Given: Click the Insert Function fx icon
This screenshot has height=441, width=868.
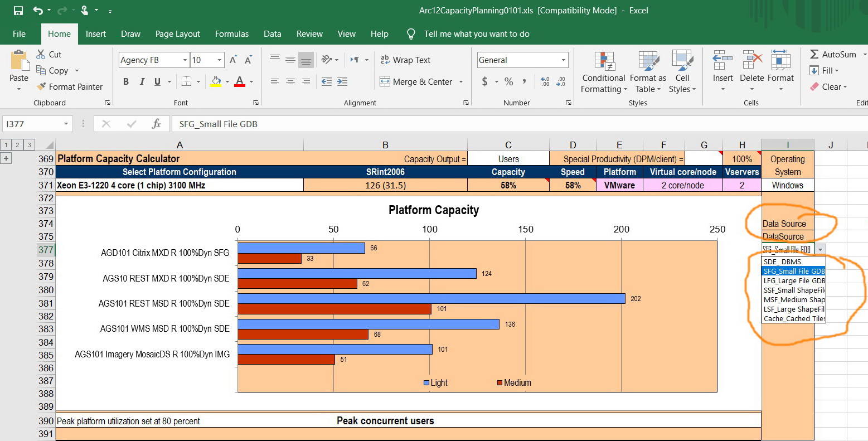Looking at the screenshot, I should [x=156, y=124].
